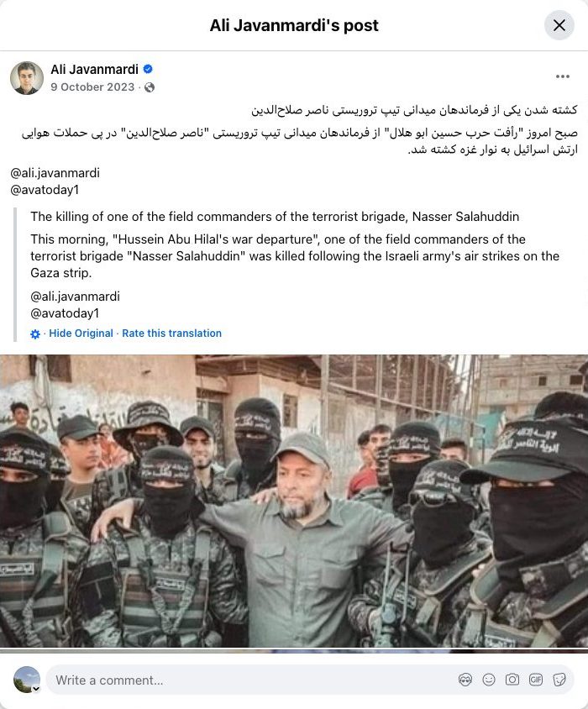The height and width of the screenshot is (709, 588).
Task: Close Ali Javanmardi's post dialog
Action: click(559, 25)
